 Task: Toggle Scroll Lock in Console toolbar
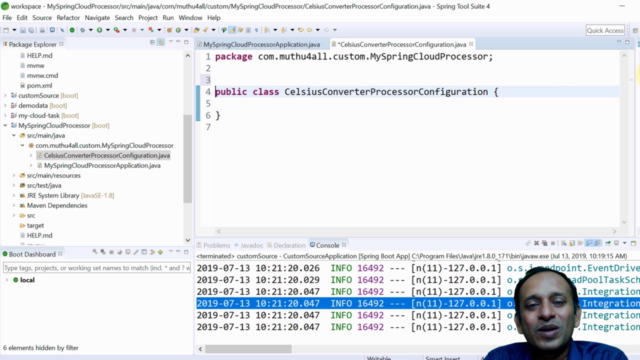(572, 243)
